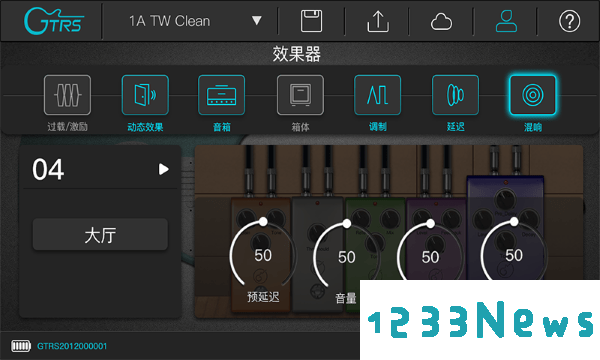The width and height of the screenshot is (600, 360).
Task: Click the 效果器 effects heading
Action: click(297, 54)
